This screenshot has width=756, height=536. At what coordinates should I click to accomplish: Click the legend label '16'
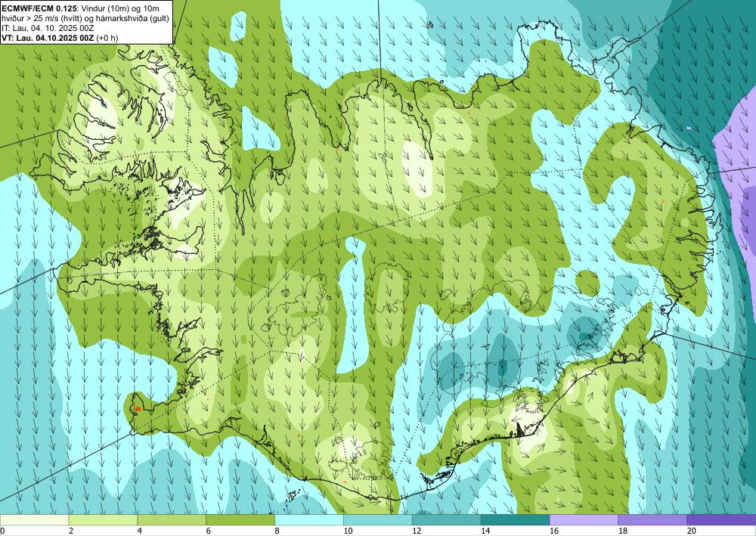[x=554, y=531]
